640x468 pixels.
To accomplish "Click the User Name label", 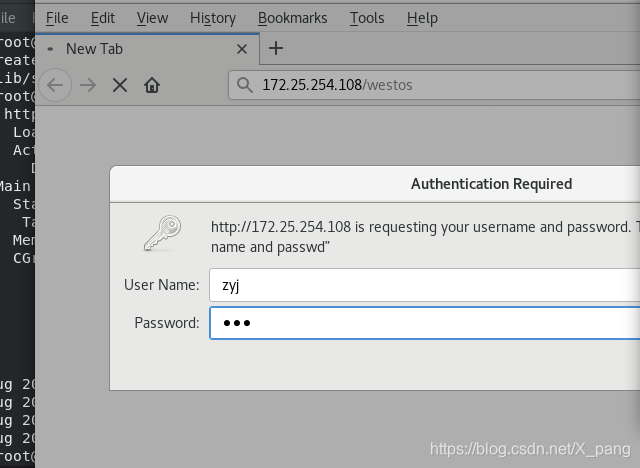I will pyautogui.click(x=162, y=285).
